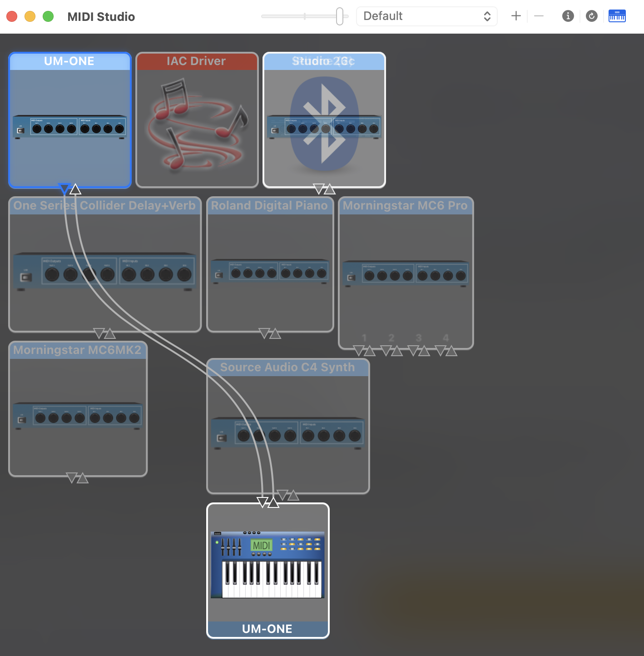The width and height of the screenshot is (644, 656).
Task: Select the Source Audio C4 Synth device
Action: tap(288, 426)
